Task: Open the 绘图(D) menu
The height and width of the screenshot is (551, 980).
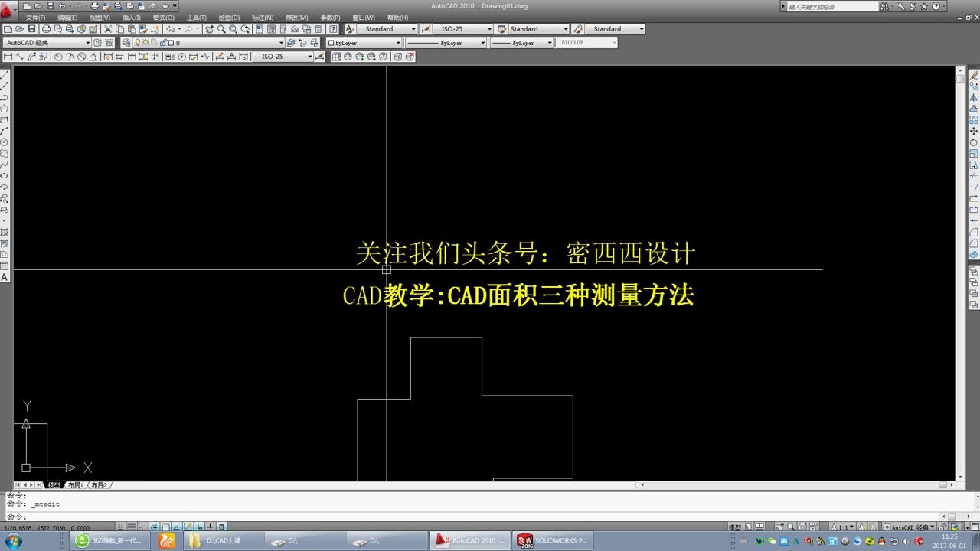Action: (x=229, y=18)
